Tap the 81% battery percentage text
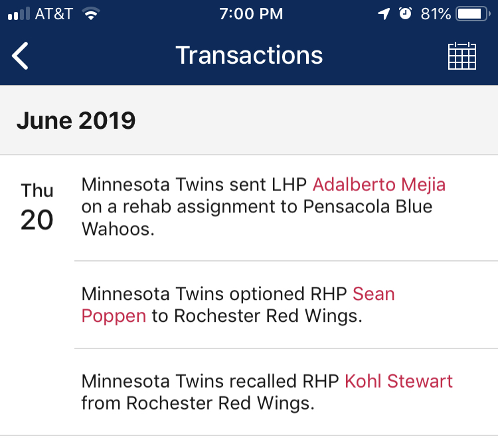Viewport: 498px width, 448px height. coord(436,14)
